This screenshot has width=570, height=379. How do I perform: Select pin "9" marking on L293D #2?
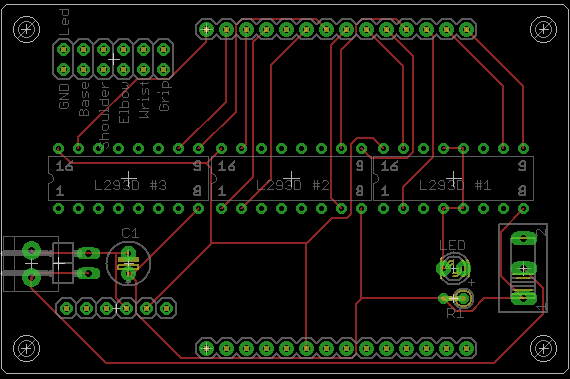[360, 166]
